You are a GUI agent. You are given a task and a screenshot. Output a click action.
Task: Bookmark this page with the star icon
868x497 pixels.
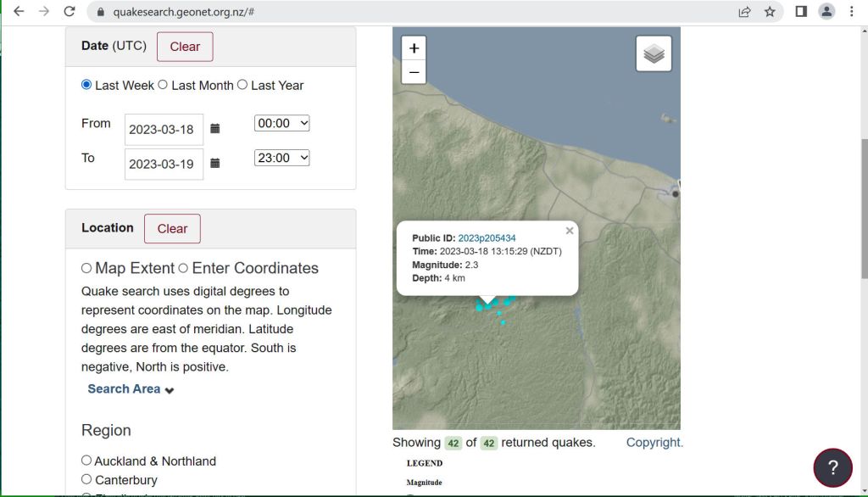770,12
